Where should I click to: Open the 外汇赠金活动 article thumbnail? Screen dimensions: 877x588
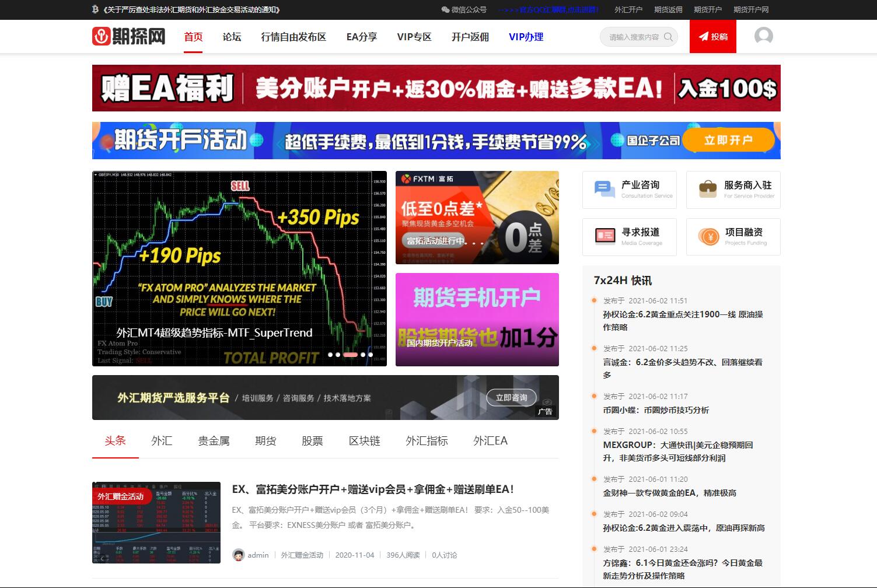[x=156, y=523]
